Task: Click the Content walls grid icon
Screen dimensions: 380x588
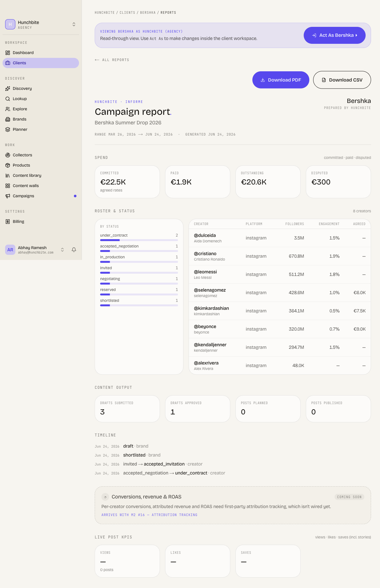Action: tap(8, 186)
